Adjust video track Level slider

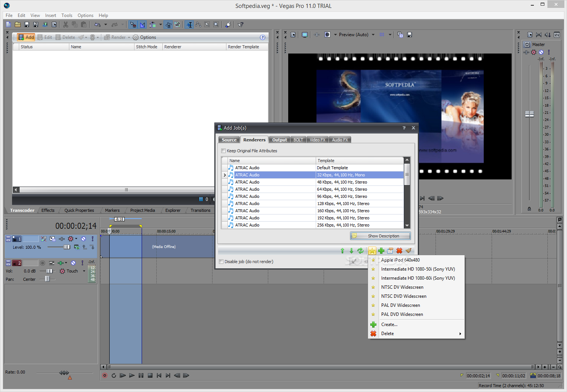point(66,247)
